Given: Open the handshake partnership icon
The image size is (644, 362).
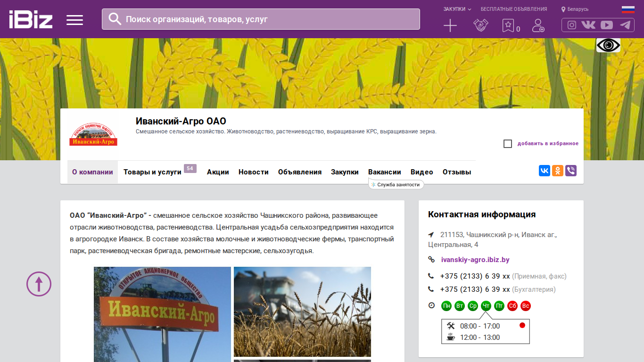Looking at the screenshot, I should tap(480, 25).
